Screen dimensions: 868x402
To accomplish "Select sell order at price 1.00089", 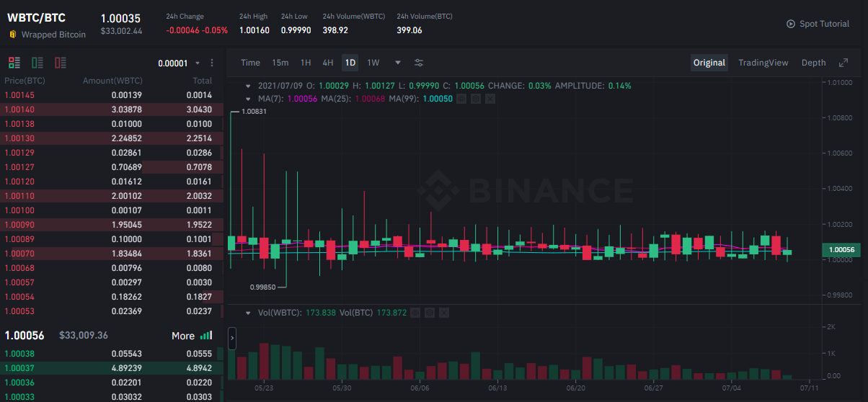I will coord(112,239).
